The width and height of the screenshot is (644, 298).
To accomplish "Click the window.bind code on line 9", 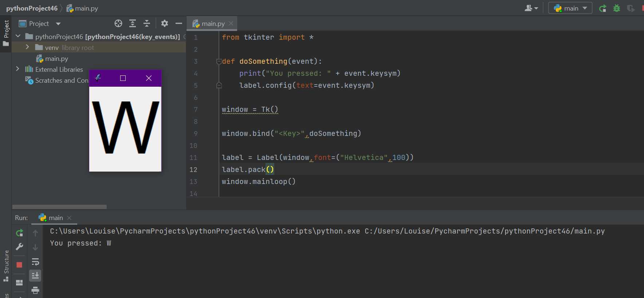I will coord(291,133).
